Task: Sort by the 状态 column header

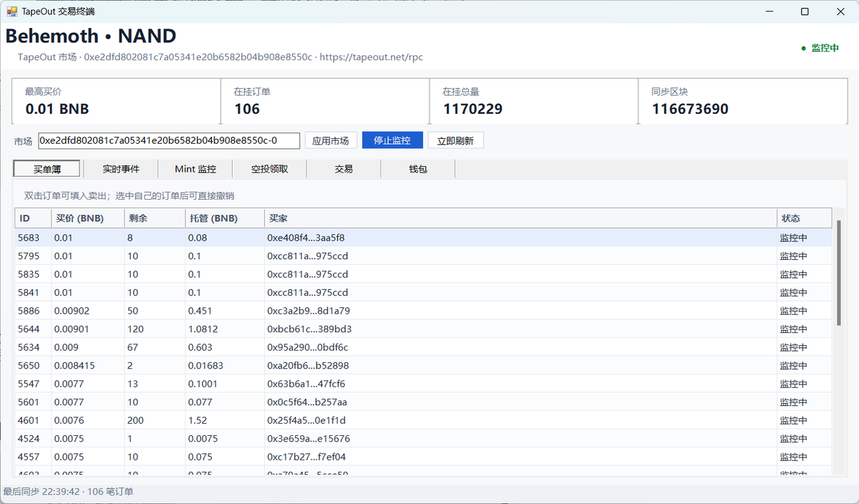Action: [805, 218]
